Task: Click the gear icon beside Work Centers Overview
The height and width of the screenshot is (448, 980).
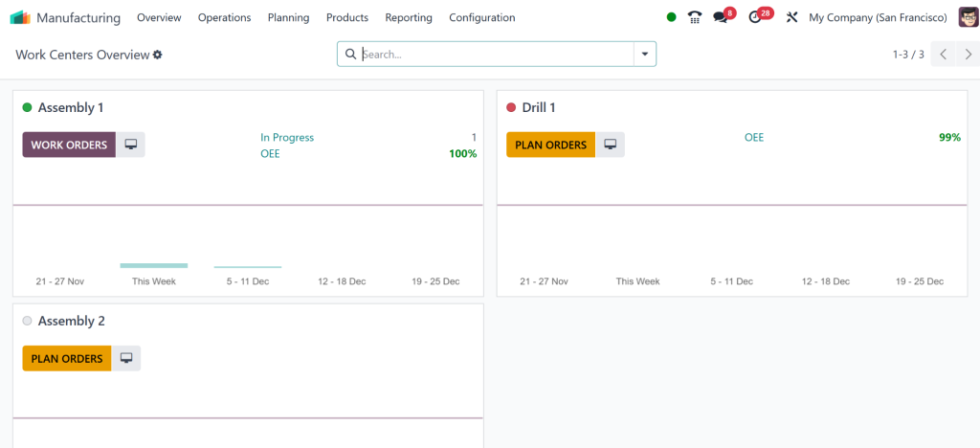Action: coord(158,55)
